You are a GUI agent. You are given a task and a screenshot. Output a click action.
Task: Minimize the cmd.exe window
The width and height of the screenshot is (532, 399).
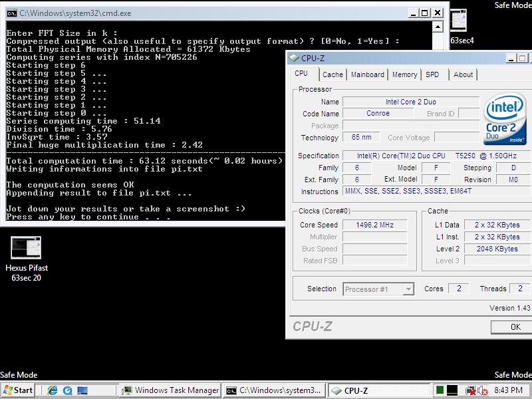pyautogui.click(x=413, y=13)
